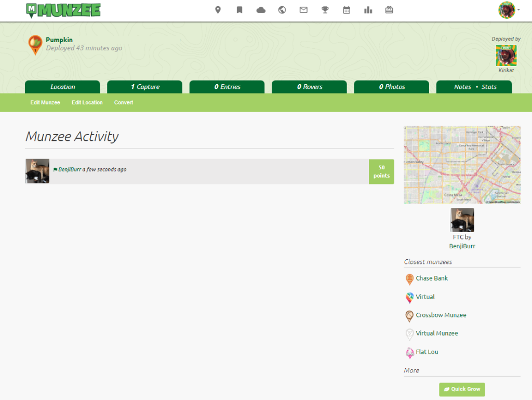
Task: Expand the user profile avatar dropdown
Action: coord(509,10)
